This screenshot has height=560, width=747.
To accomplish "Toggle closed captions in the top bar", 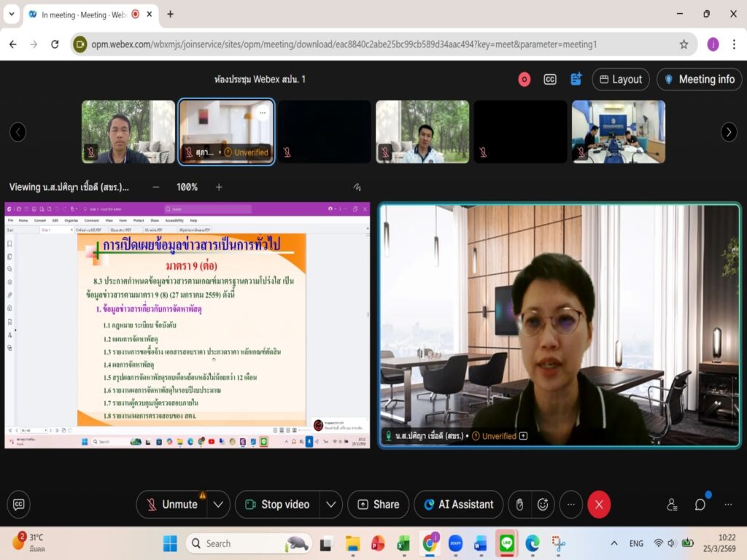I will (550, 79).
